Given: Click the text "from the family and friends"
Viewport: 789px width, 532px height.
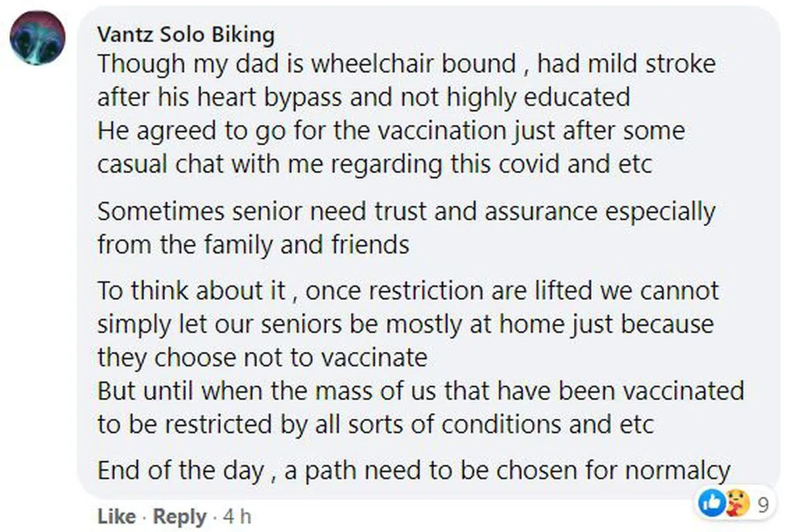Looking at the screenshot, I should [253, 245].
